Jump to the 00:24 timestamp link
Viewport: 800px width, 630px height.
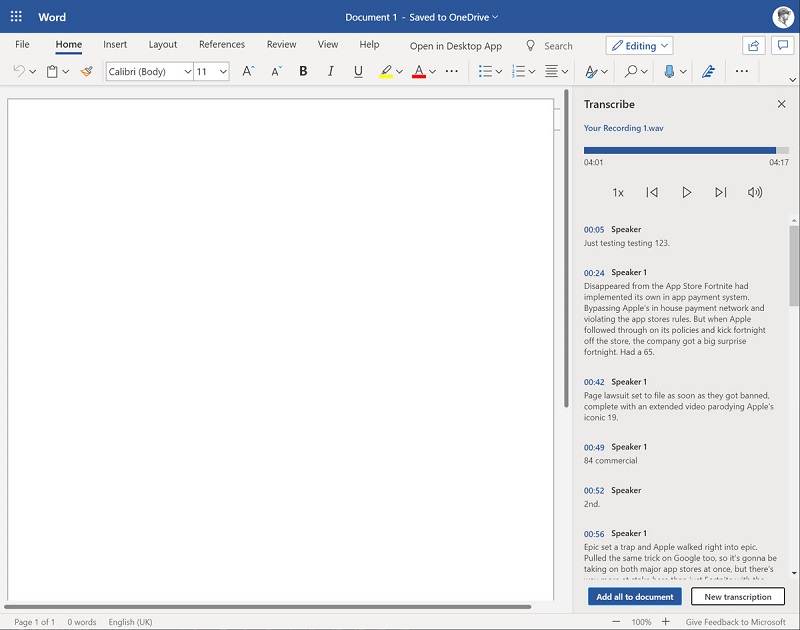tap(594, 273)
